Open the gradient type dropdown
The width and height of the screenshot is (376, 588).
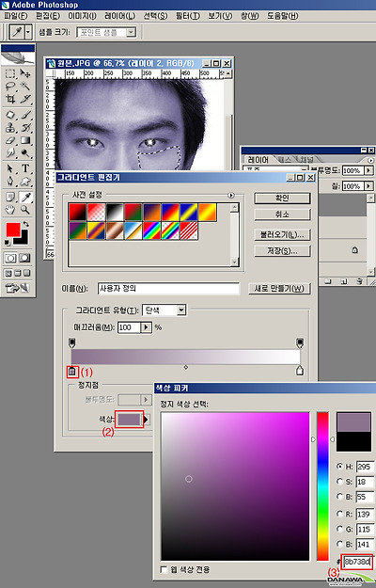(x=181, y=310)
